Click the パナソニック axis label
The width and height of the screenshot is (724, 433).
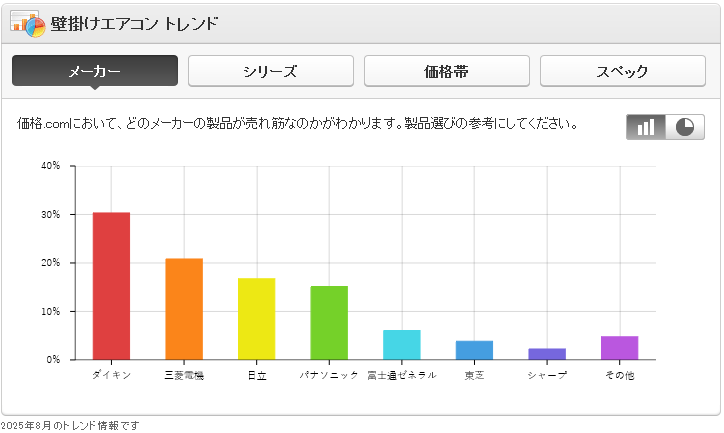click(329, 375)
